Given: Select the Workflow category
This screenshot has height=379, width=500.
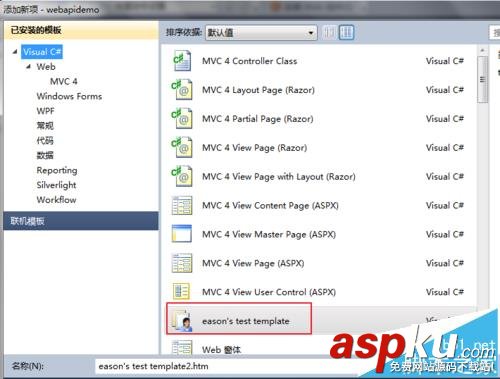Looking at the screenshot, I should [x=56, y=200].
